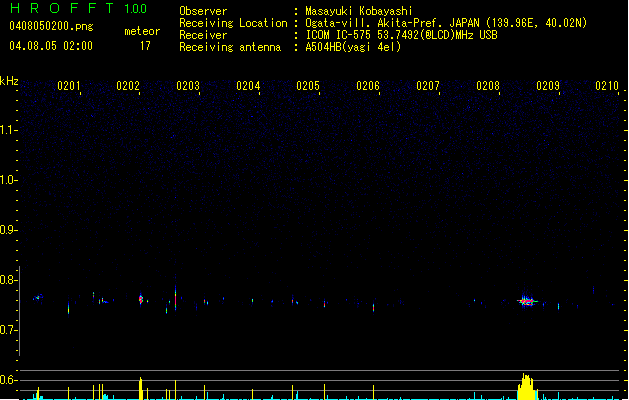Screen dimensions: 629x400
Task: Click the faint echo just after 0206
Action: 373,307
